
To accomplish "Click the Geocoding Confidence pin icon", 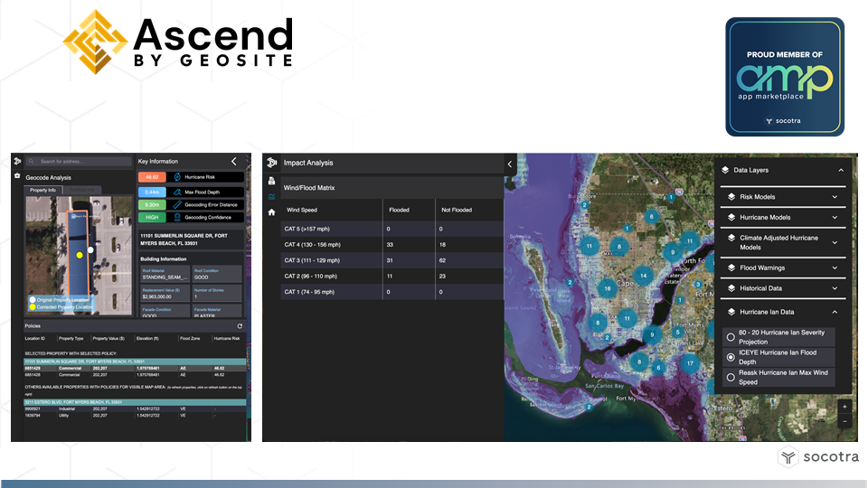I will tap(177, 218).
